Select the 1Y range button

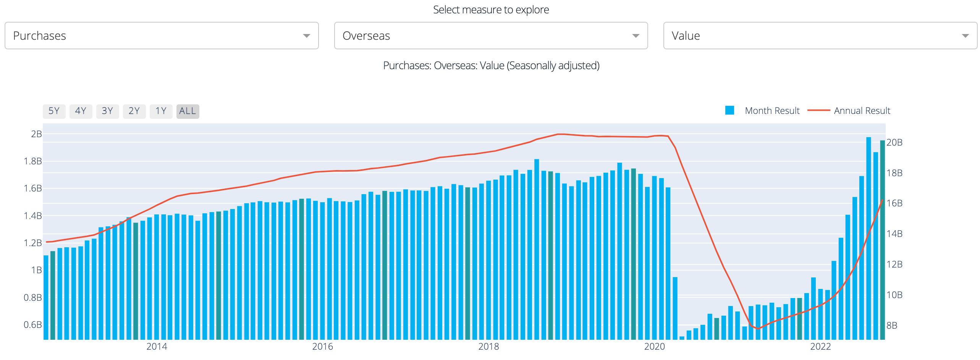click(x=161, y=111)
